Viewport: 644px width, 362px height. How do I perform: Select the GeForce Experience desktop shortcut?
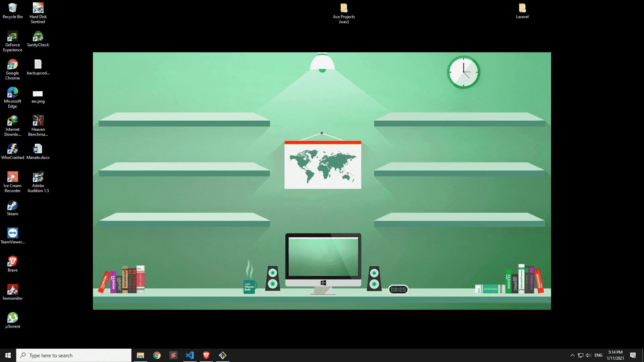tap(12, 41)
